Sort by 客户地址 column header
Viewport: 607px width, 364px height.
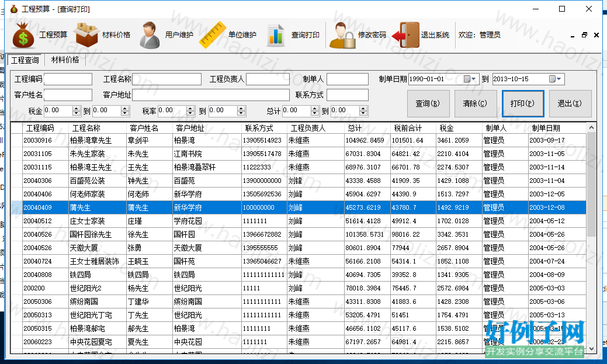(207, 128)
